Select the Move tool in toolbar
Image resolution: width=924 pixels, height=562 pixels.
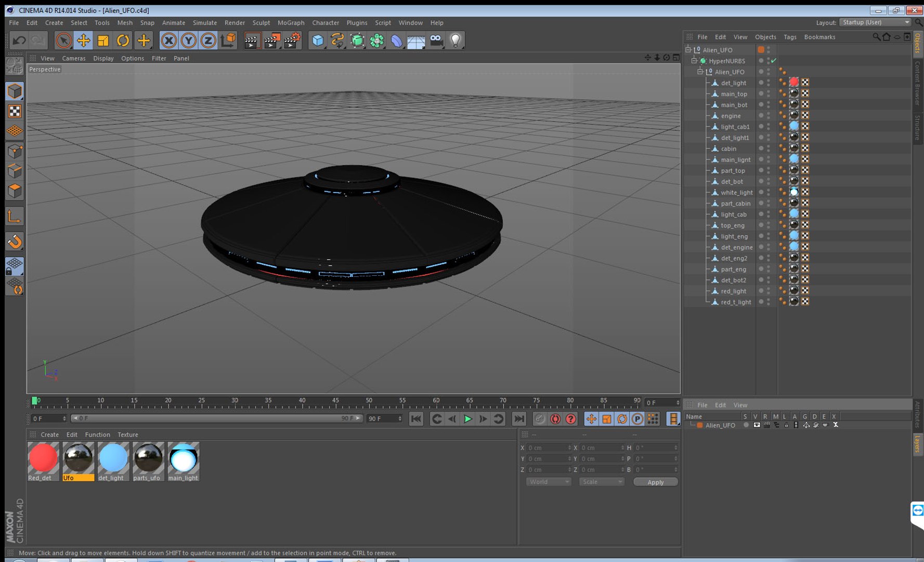click(83, 40)
